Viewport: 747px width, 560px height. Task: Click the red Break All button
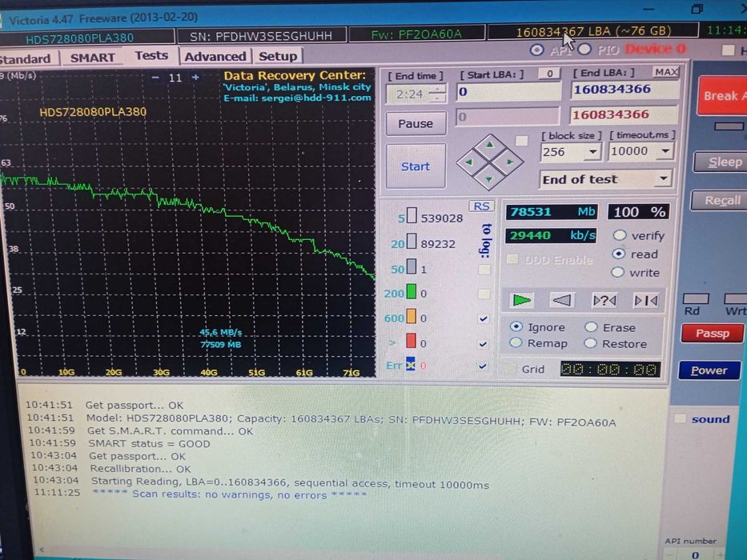pos(722,95)
